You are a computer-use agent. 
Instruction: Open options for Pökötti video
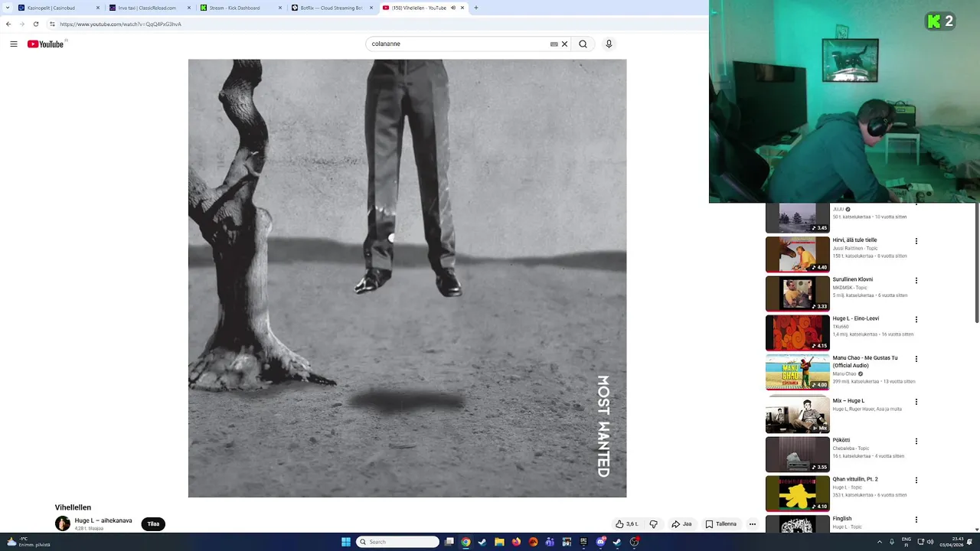point(916,442)
